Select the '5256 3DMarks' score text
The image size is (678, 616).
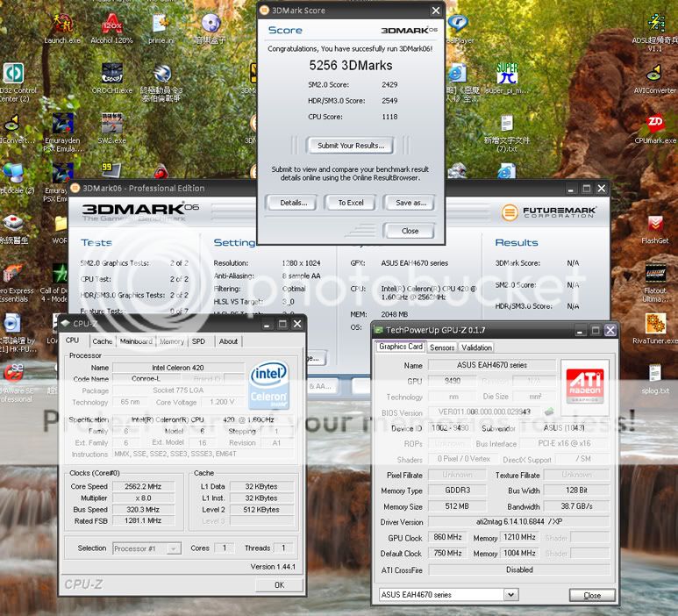(351, 65)
